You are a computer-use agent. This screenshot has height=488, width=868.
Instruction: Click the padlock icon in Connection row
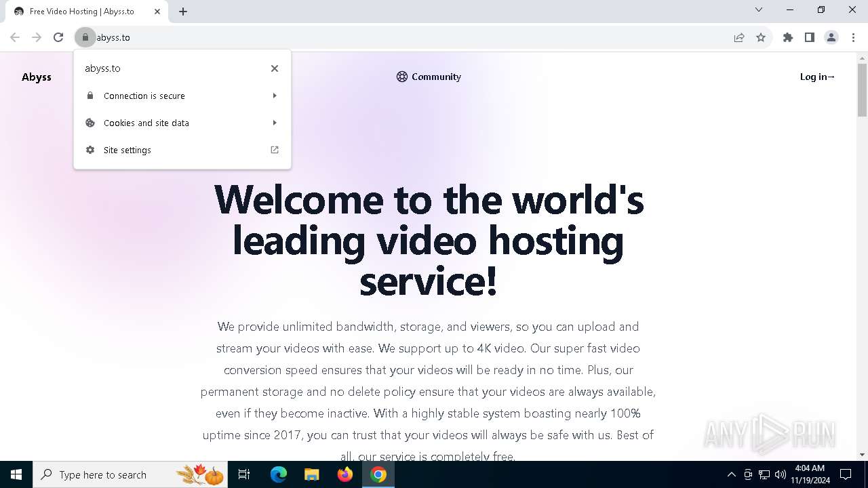pos(90,96)
